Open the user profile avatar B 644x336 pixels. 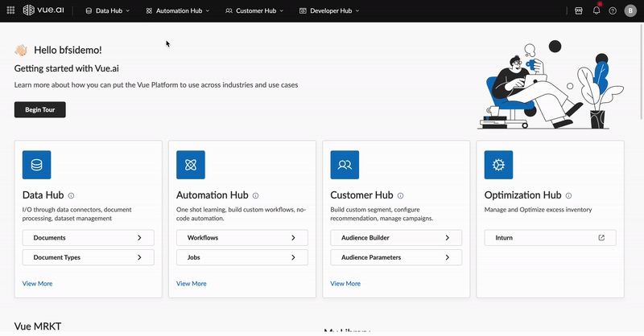point(630,11)
